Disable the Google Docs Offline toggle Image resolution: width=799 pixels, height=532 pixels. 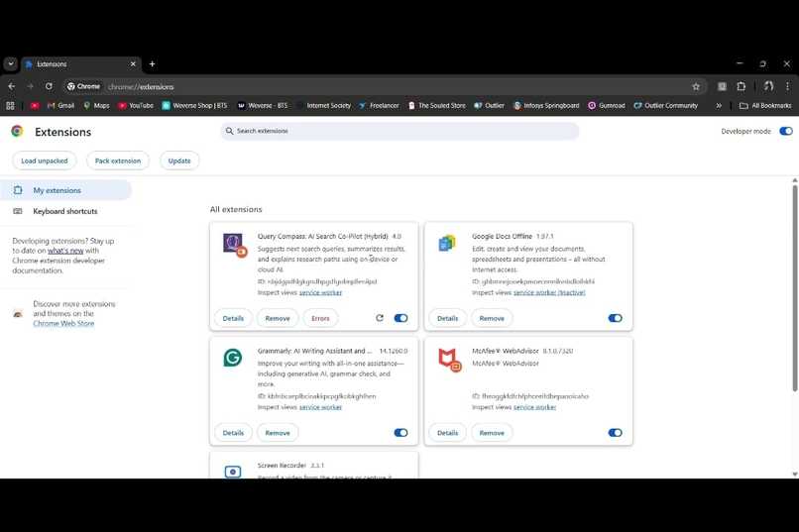pyautogui.click(x=615, y=318)
